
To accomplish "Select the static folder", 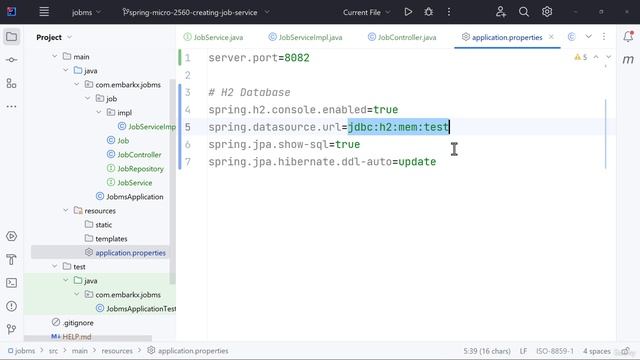I will coord(98,224).
